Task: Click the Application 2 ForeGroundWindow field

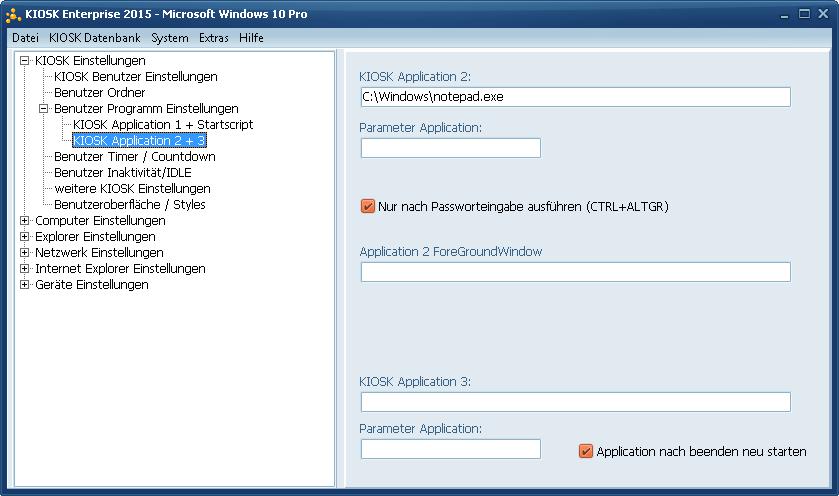Action: [576, 272]
